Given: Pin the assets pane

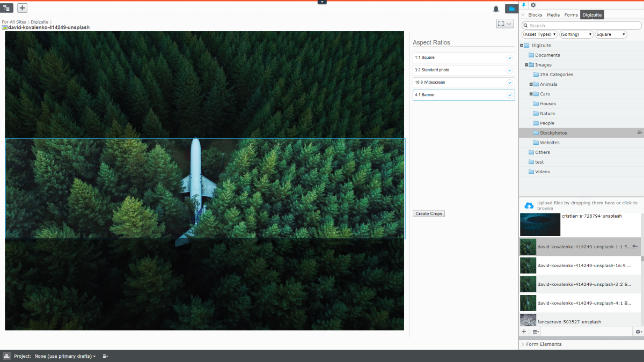Looking at the screenshot, I should (x=524, y=5).
